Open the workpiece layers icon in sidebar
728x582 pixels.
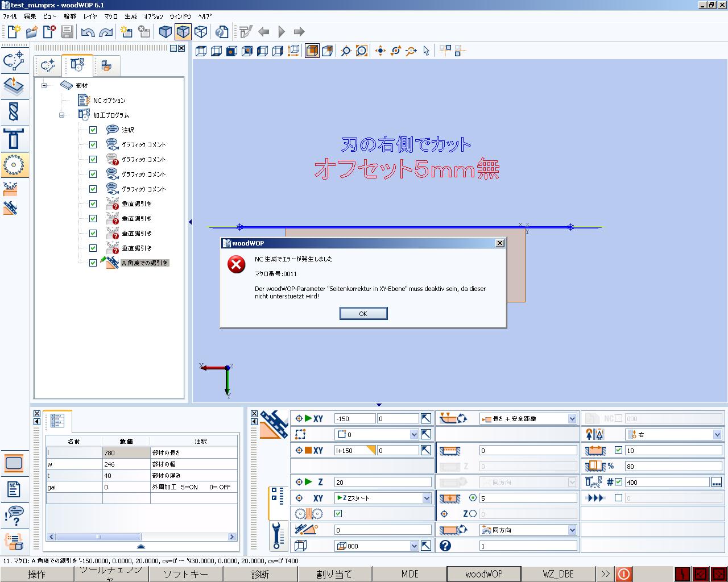pos(14,86)
